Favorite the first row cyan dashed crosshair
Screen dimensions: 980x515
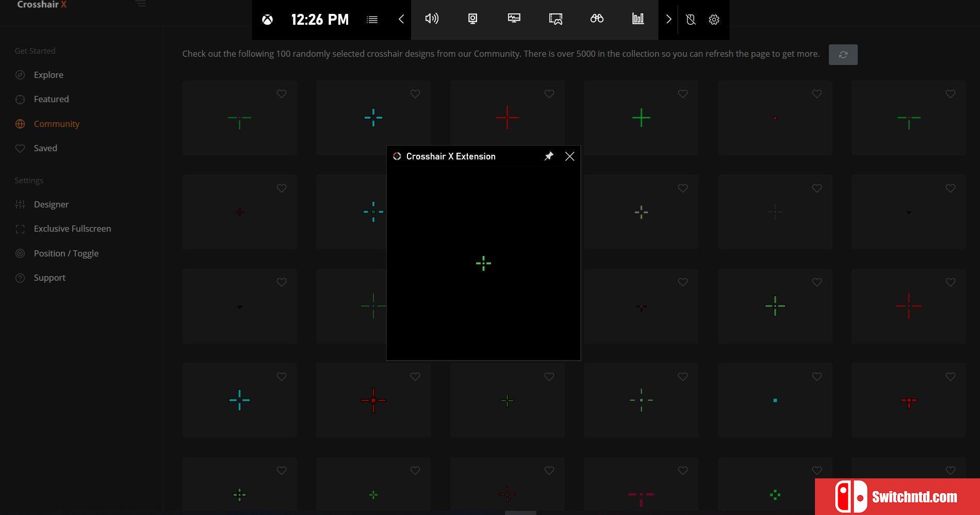coord(415,94)
